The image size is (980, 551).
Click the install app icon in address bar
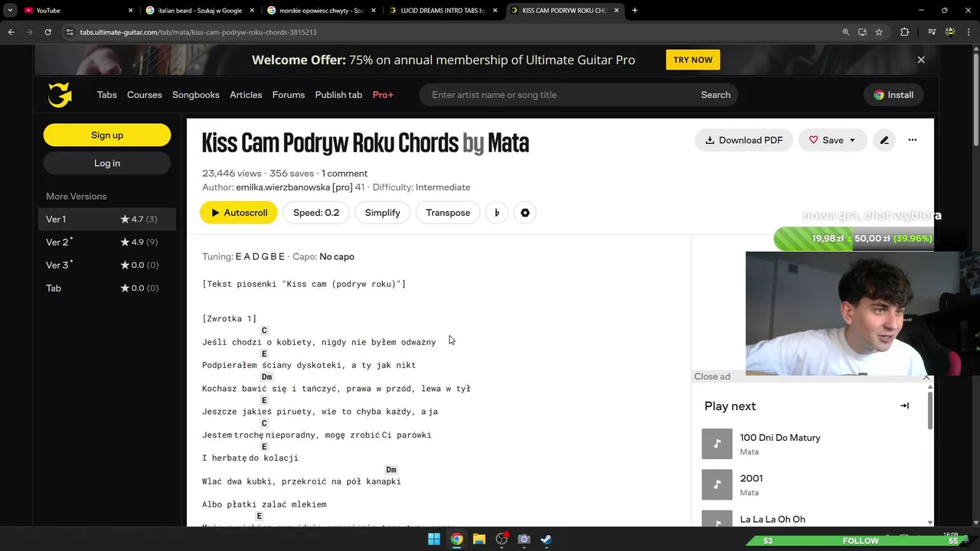862,32
